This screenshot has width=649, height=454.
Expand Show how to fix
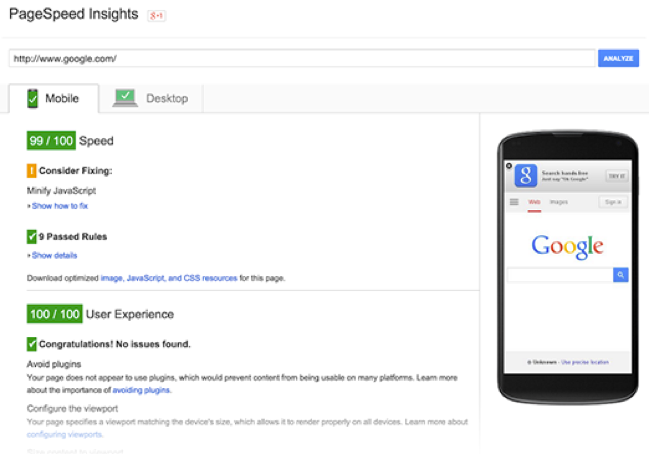click(x=60, y=206)
